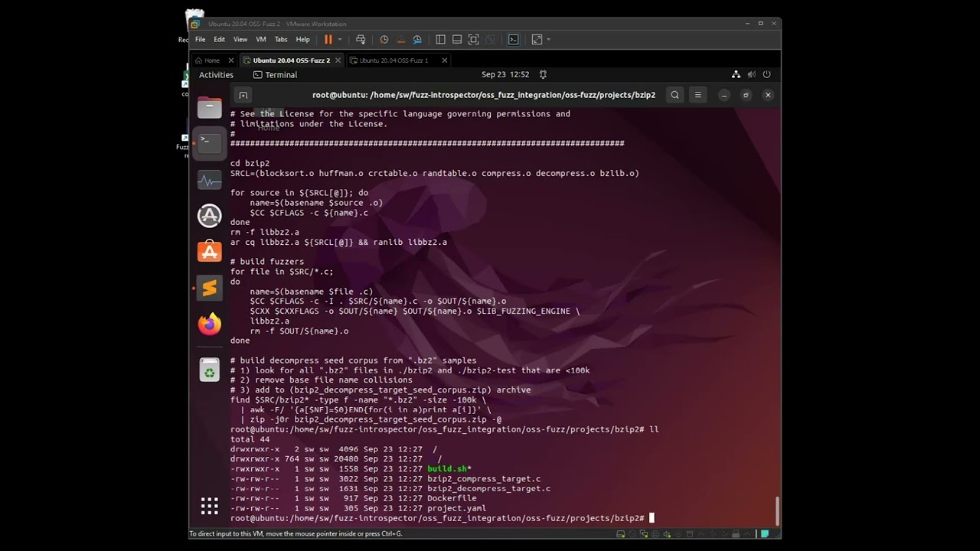Toggle the thumbnail bar view

[457, 39]
